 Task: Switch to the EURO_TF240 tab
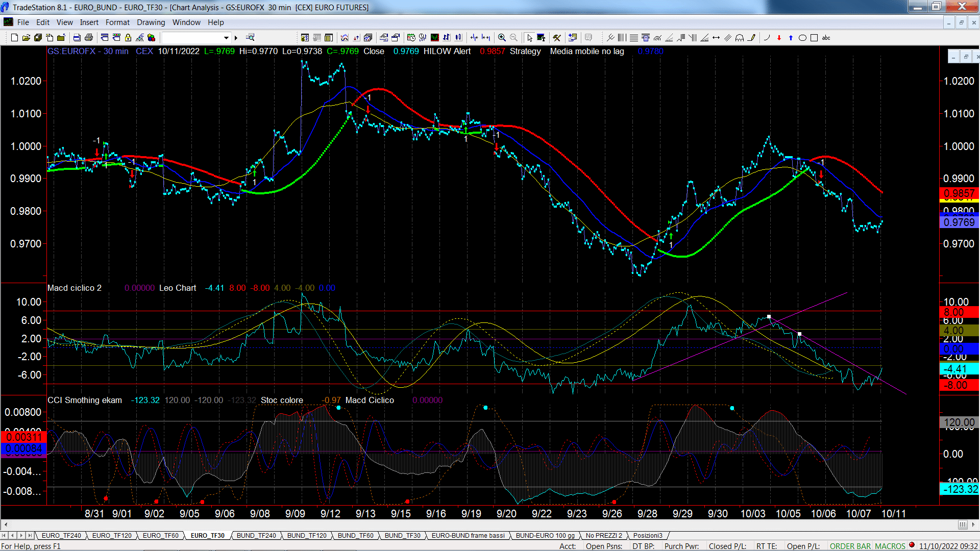61,535
